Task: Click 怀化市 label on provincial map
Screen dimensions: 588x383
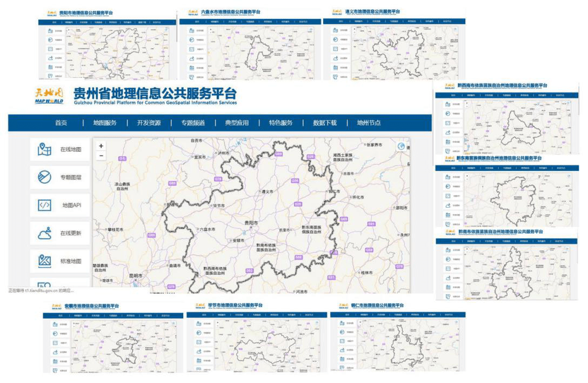Action: click(x=358, y=197)
